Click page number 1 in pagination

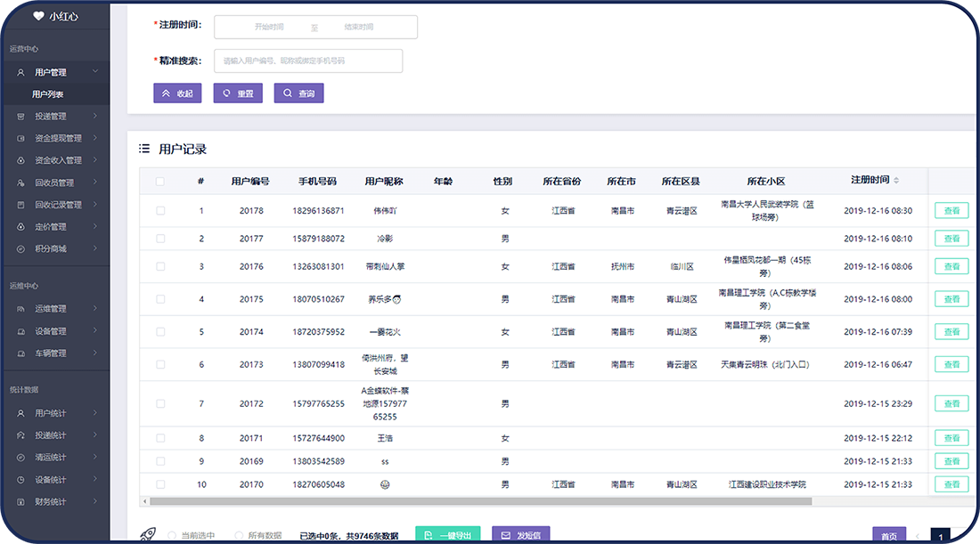[941, 536]
